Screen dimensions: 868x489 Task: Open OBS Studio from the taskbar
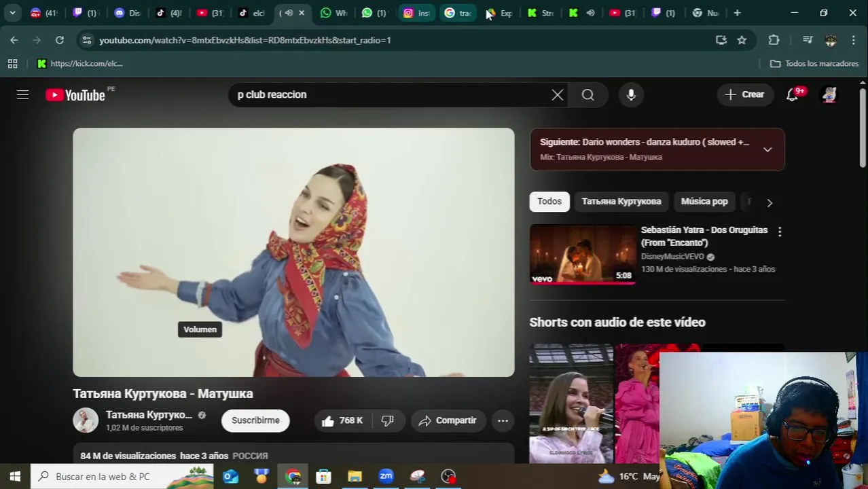[448, 477]
